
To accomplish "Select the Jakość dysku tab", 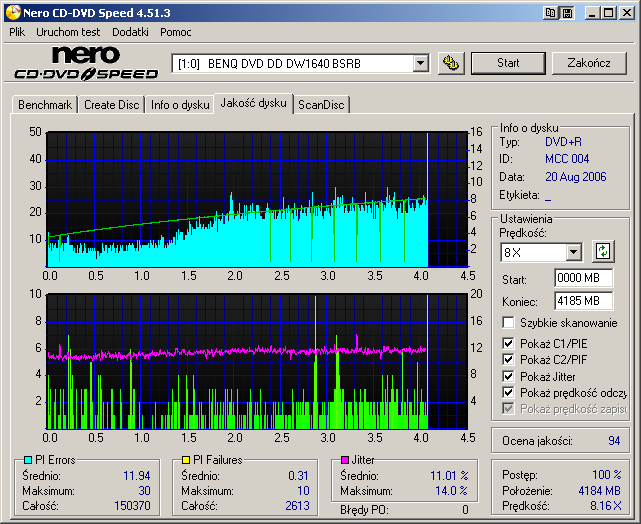I will (x=253, y=103).
